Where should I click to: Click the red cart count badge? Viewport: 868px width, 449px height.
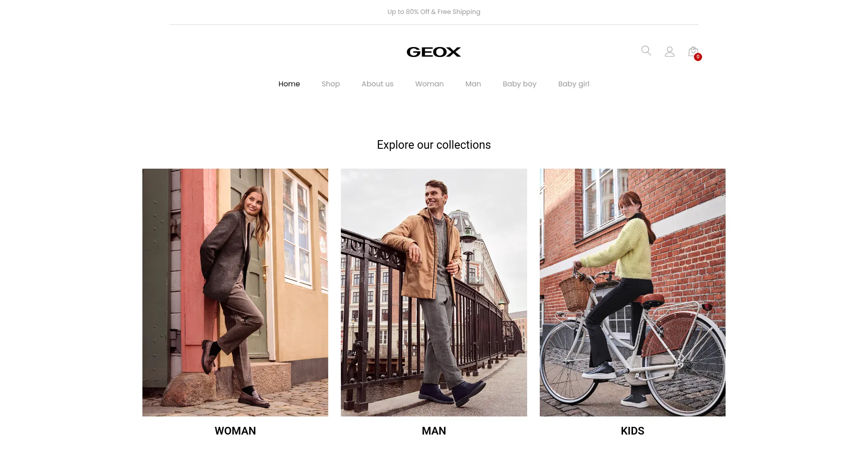click(698, 57)
